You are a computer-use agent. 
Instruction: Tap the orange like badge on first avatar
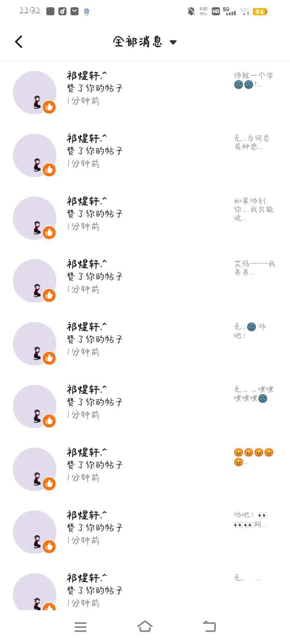[49, 107]
